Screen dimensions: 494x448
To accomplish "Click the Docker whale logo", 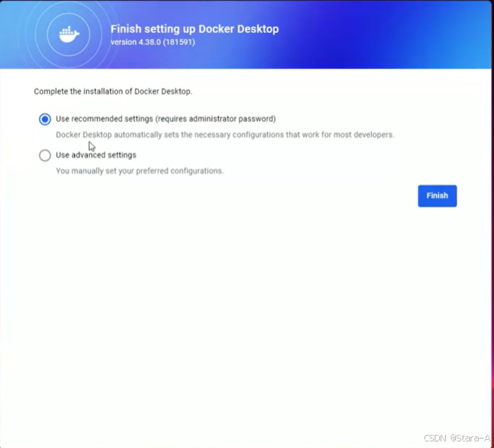I will coord(69,34).
